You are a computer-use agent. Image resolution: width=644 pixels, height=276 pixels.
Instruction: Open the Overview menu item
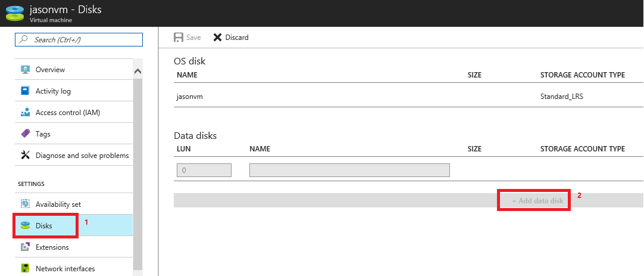[x=50, y=70]
